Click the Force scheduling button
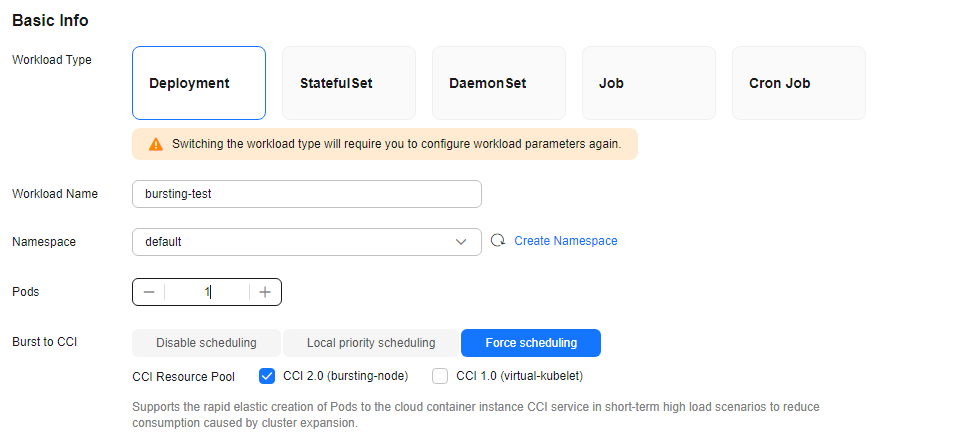Viewport: 970px width, 440px height. coord(531,343)
